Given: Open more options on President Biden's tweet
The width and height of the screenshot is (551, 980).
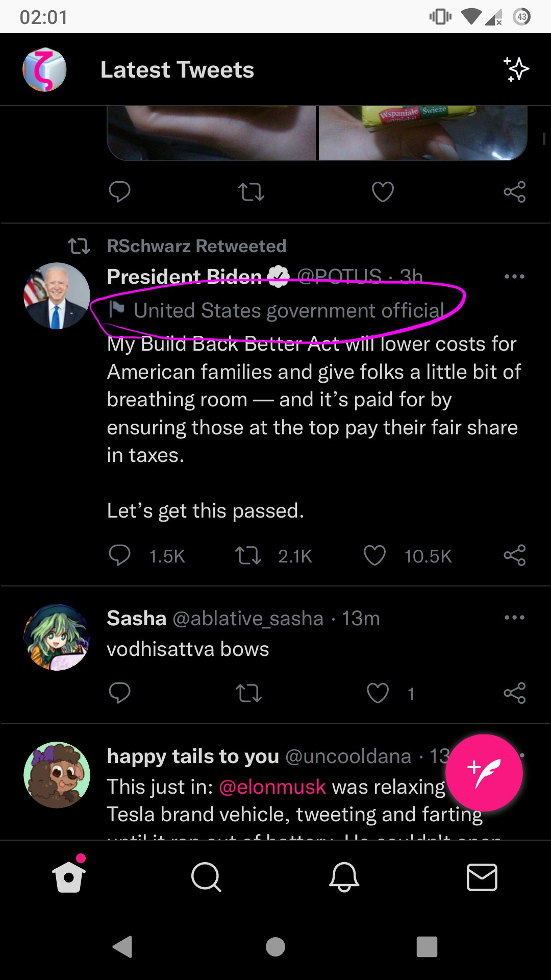Looking at the screenshot, I should point(514,277).
